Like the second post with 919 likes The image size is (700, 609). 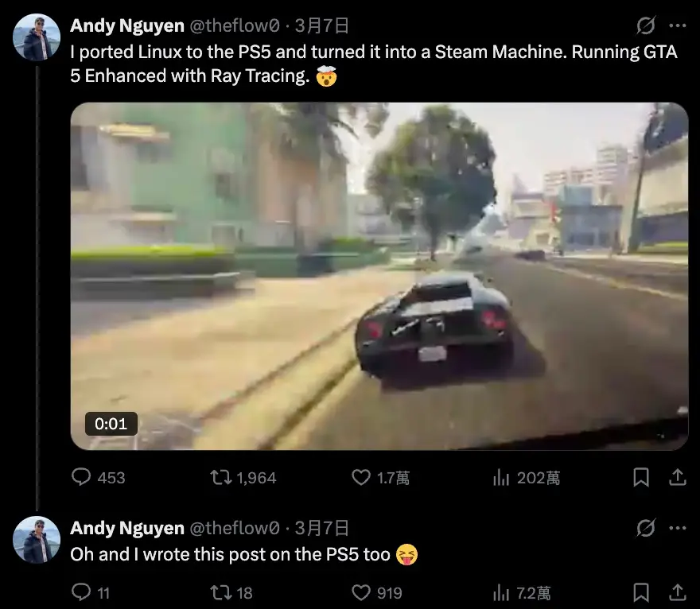point(361,592)
